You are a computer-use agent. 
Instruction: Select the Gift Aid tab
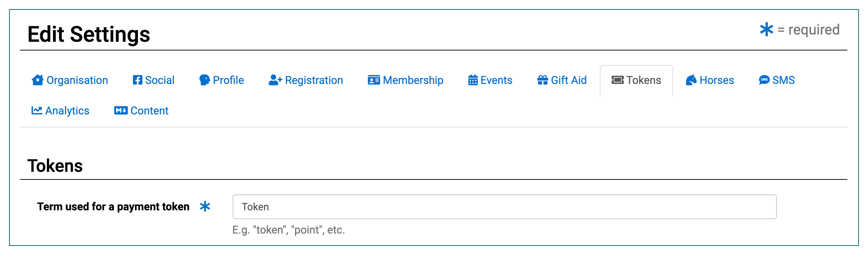[568, 80]
